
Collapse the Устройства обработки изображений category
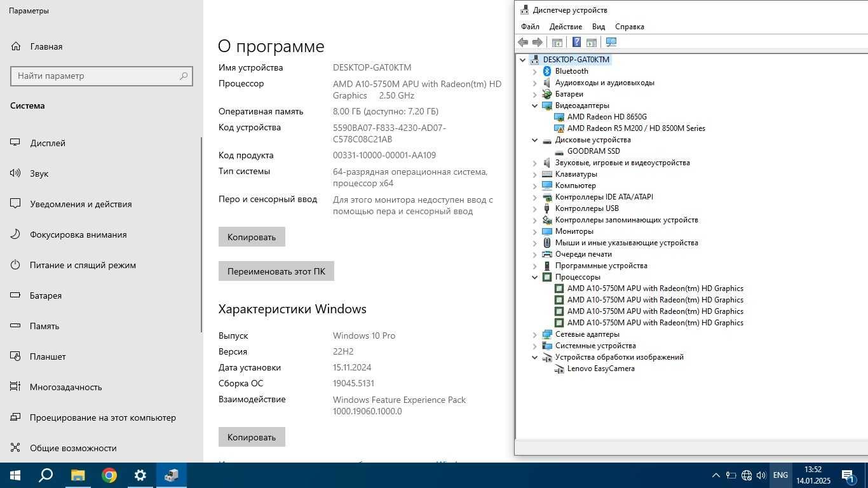click(535, 357)
